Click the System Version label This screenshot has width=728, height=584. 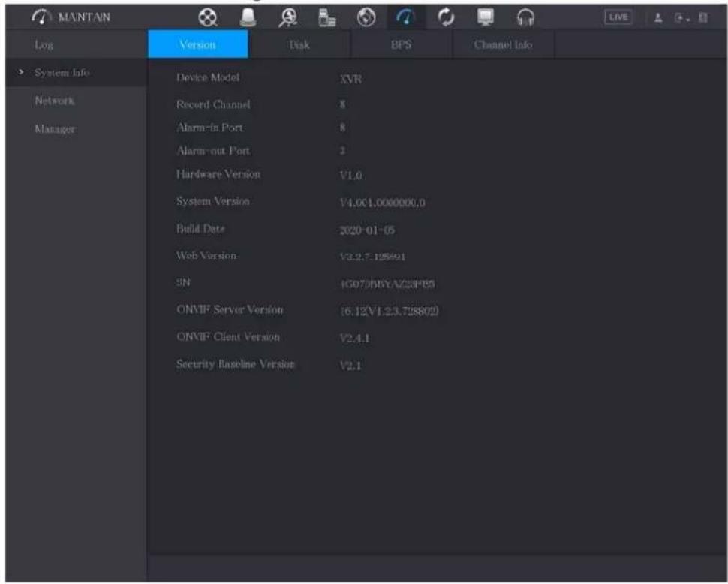(x=212, y=201)
